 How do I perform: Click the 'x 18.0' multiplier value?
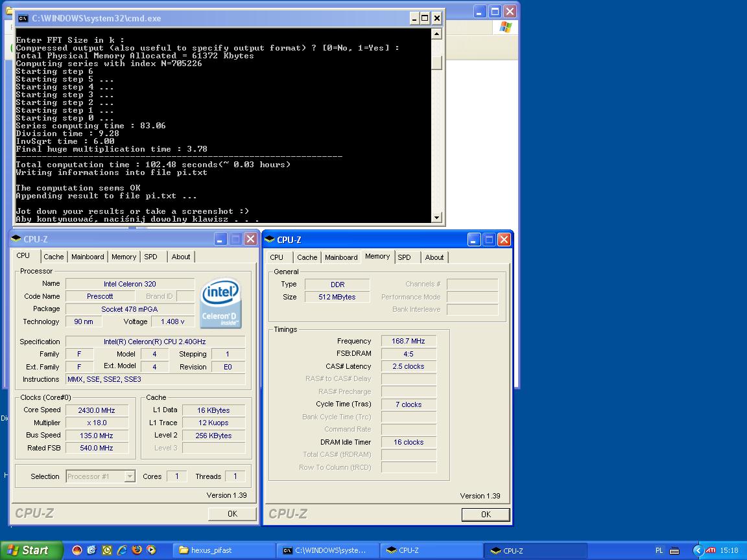tap(97, 423)
